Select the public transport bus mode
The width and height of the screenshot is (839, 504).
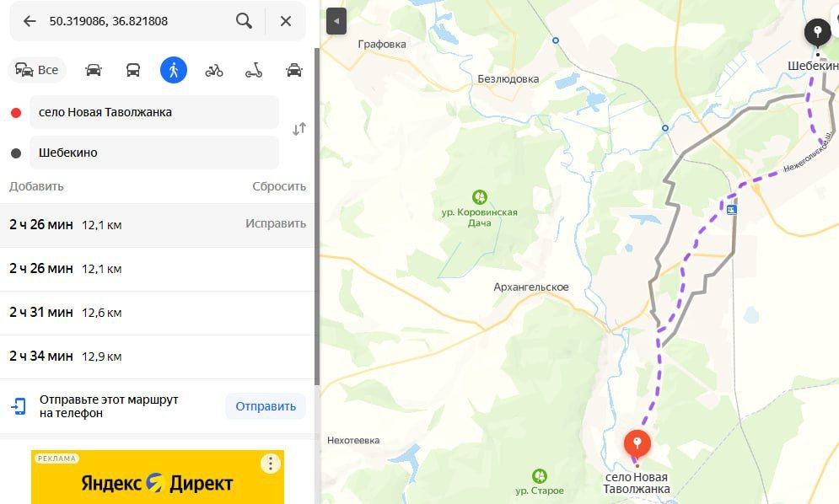133,70
